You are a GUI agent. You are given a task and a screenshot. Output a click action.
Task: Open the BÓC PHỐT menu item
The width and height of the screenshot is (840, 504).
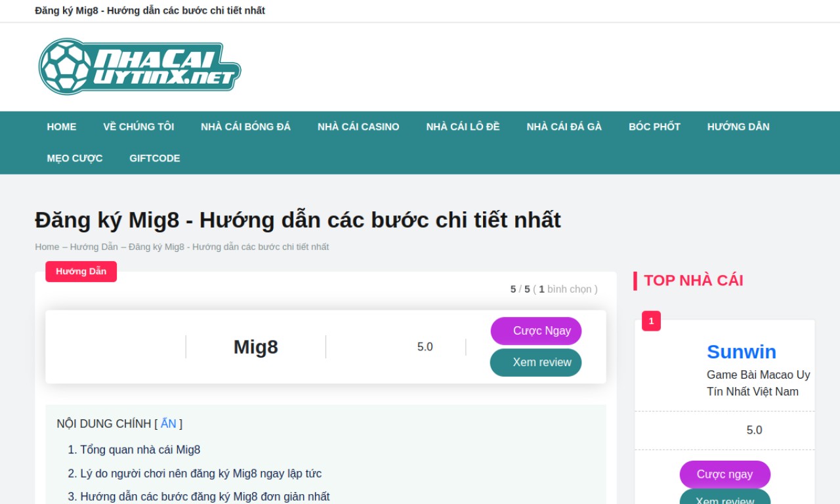tap(654, 127)
